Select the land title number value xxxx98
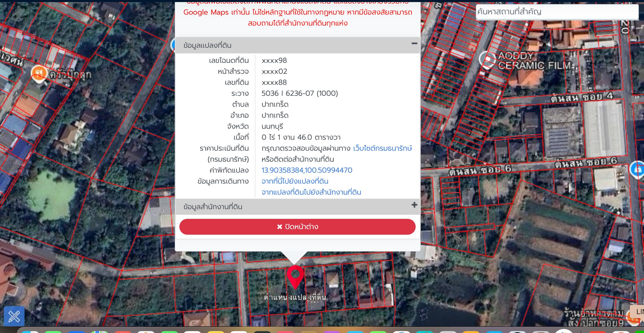 click(x=274, y=61)
